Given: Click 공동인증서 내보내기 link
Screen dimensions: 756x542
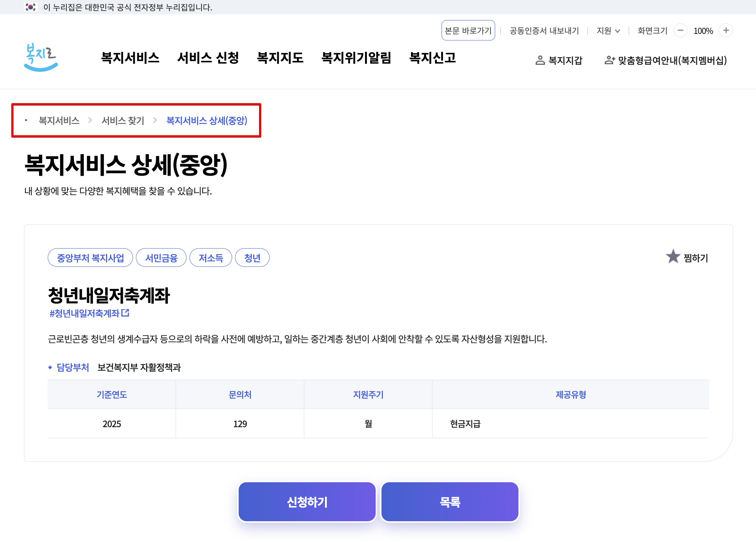Looking at the screenshot, I should point(544,31).
